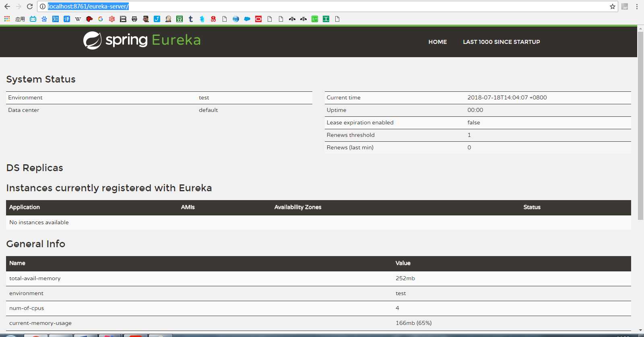Click the 'No instances available' row
The image size is (644, 337).
(x=318, y=222)
